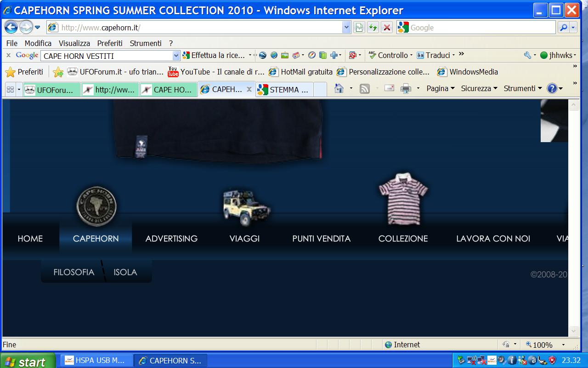Click the Home page icon

coord(339,88)
